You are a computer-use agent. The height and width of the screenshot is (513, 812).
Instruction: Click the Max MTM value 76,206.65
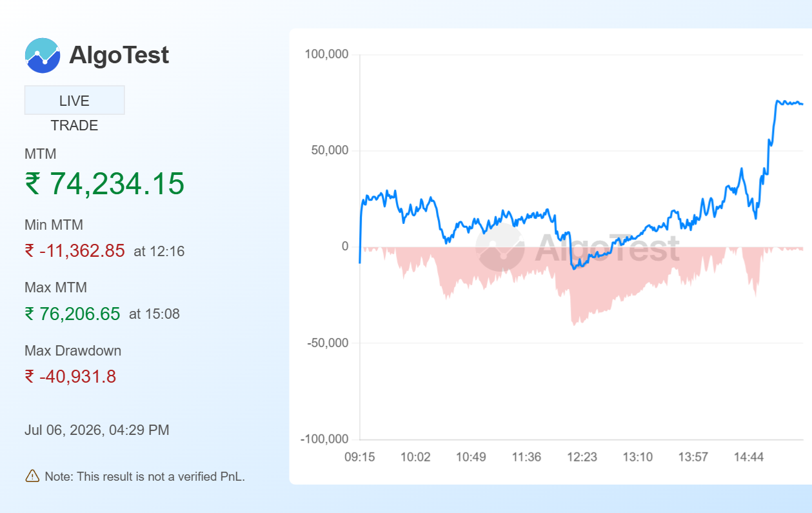coord(80,314)
